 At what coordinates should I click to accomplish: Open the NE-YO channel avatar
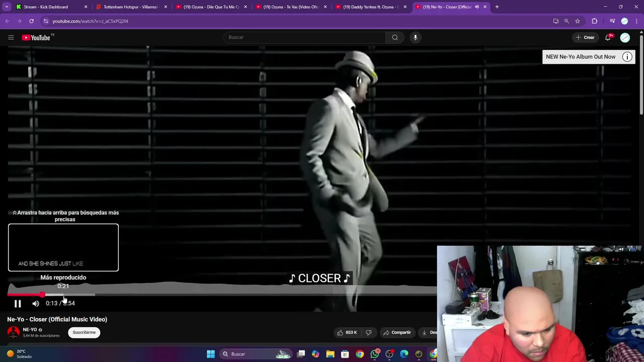(14, 332)
